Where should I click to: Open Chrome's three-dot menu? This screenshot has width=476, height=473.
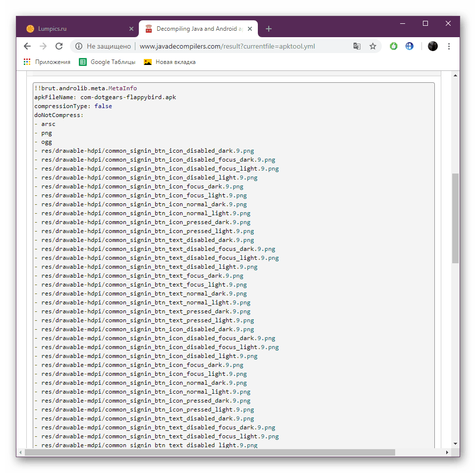(449, 46)
